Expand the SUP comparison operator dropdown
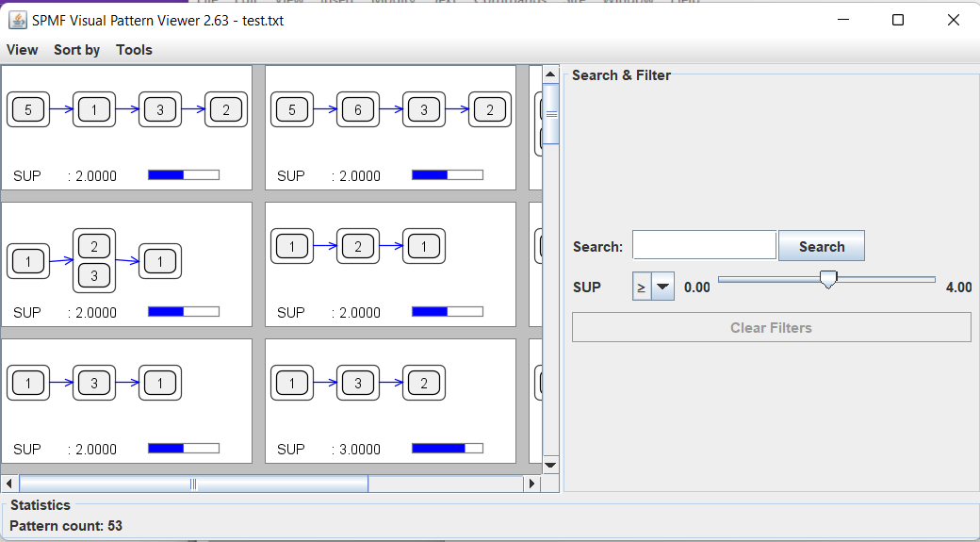Screen dimensions: 980x542 (x=653, y=287)
